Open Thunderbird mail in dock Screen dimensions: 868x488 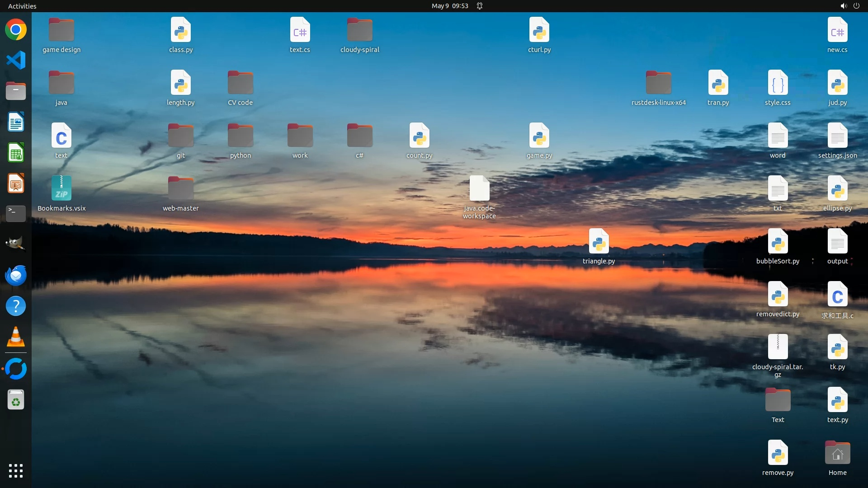click(16, 275)
